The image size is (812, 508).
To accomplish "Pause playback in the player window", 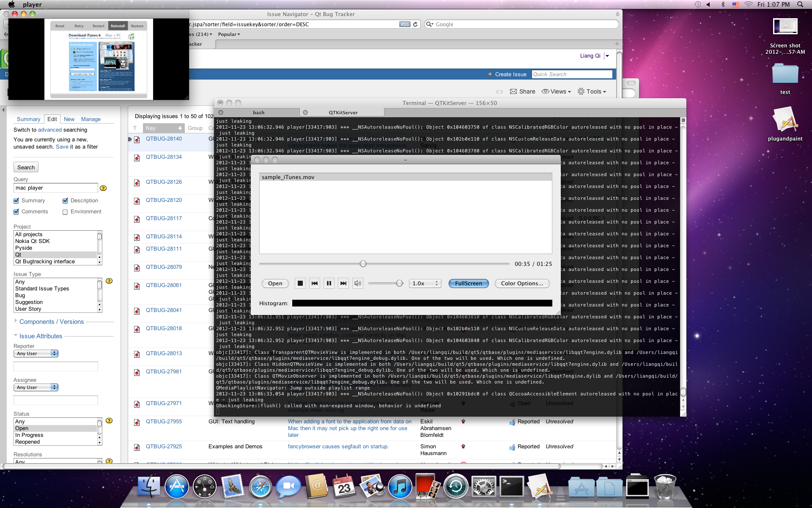I will (329, 283).
